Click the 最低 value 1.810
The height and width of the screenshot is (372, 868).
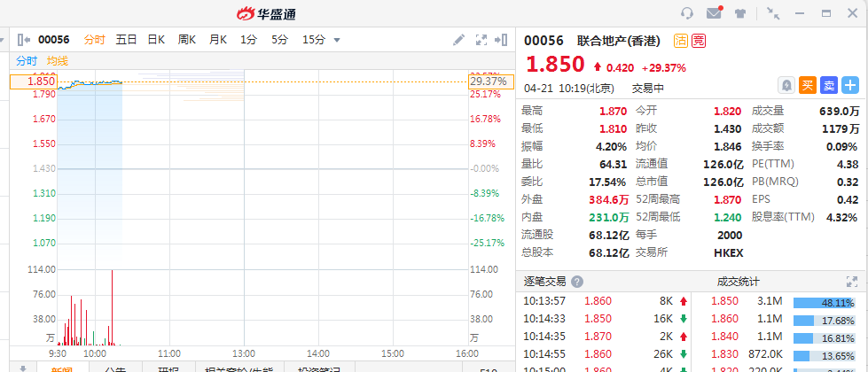pyautogui.click(x=613, y=128)
